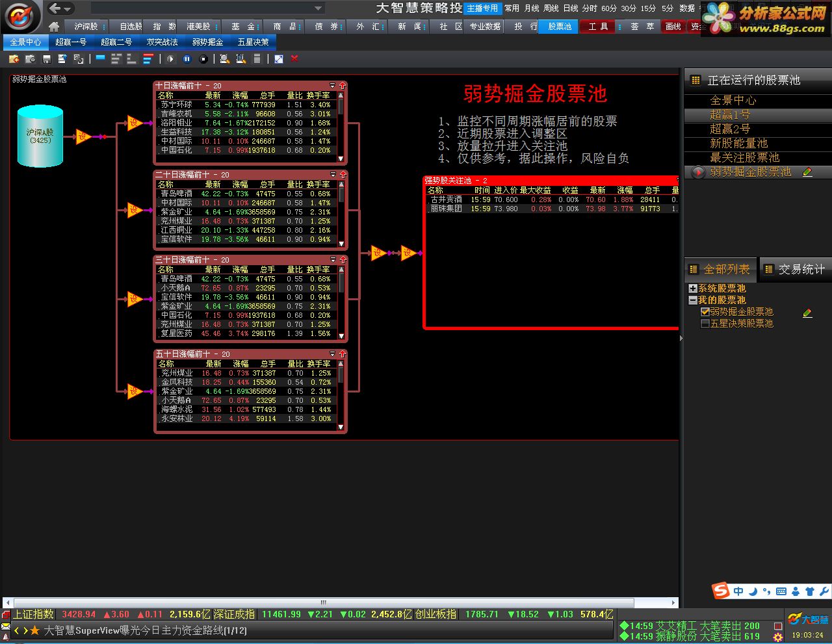Expand the 系统股票池 tree node
The width and height of the screenshot is (832, 644).
[x=693, y=289]
